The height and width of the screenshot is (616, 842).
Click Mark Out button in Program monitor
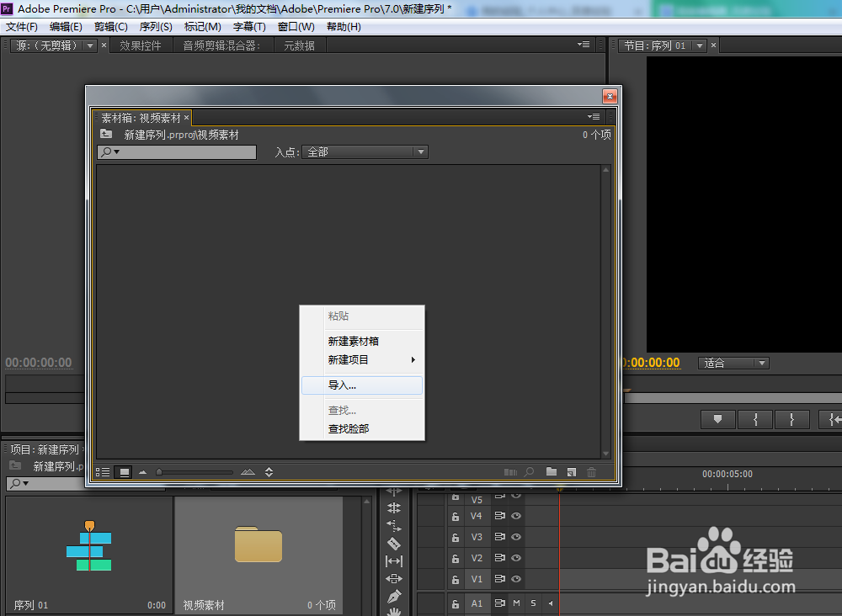pos(792,419)
